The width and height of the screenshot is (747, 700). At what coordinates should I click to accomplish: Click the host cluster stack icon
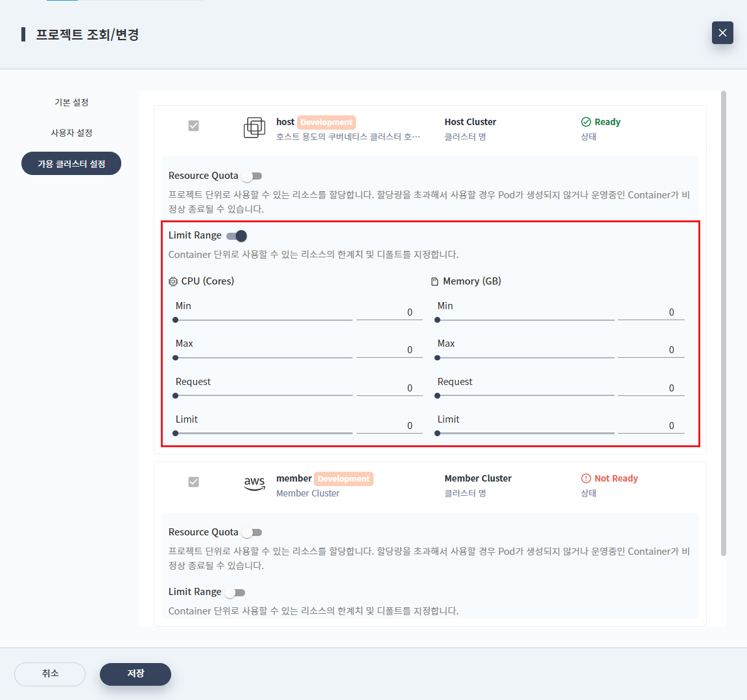pyautogui.click(x=254, y=128)
